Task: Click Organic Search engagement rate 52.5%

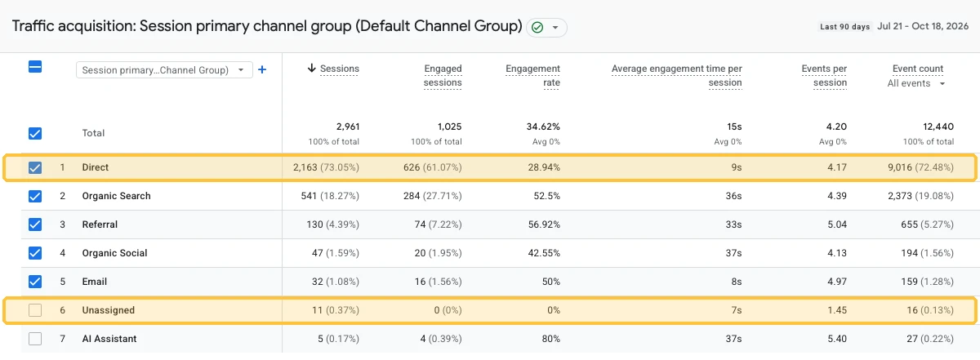Action: point(546,196)
